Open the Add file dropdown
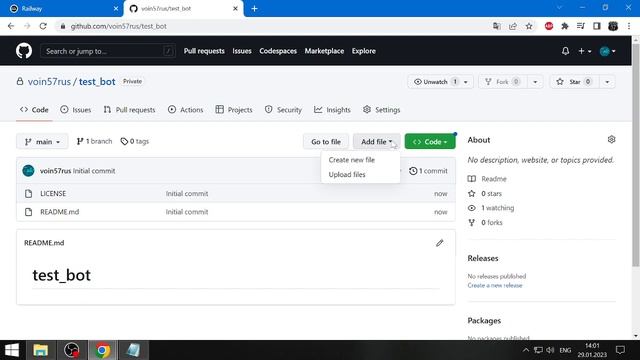 point(376,142)
